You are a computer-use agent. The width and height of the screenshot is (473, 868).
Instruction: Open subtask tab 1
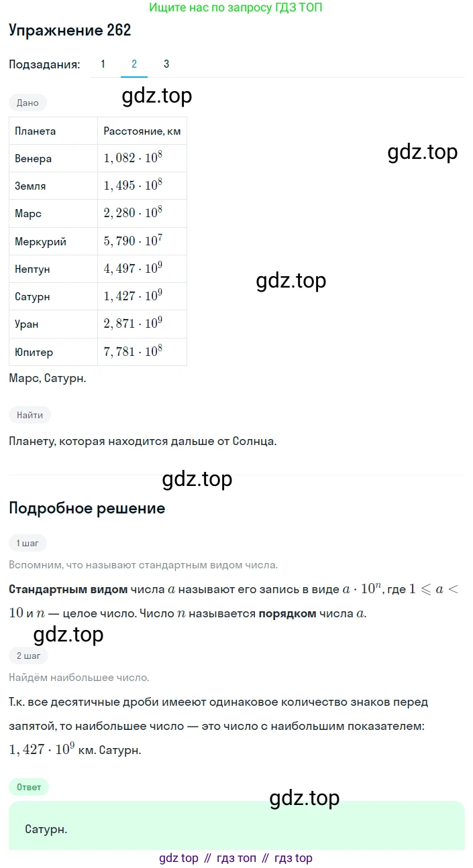point(103,64)
